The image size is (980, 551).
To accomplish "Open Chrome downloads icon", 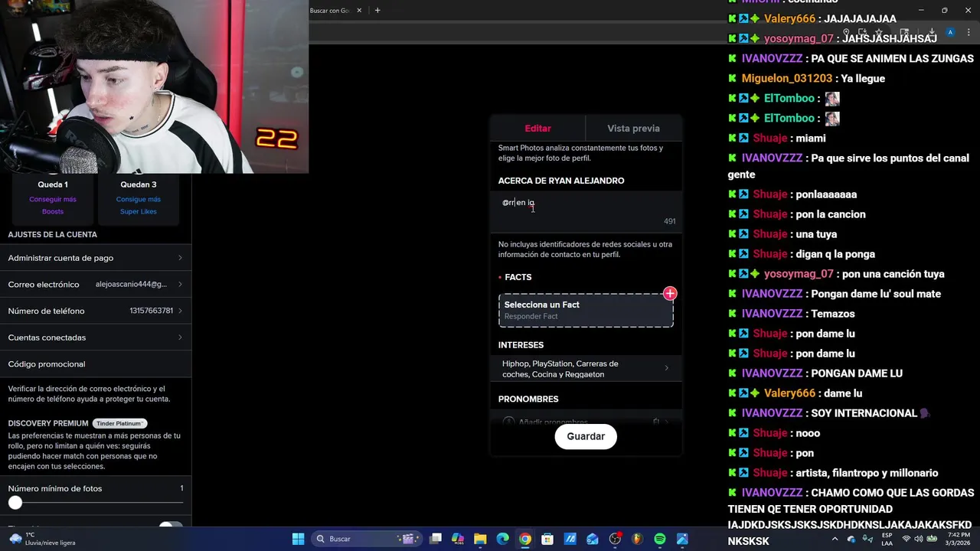I will pyautogui.click(x=932, y=32).
